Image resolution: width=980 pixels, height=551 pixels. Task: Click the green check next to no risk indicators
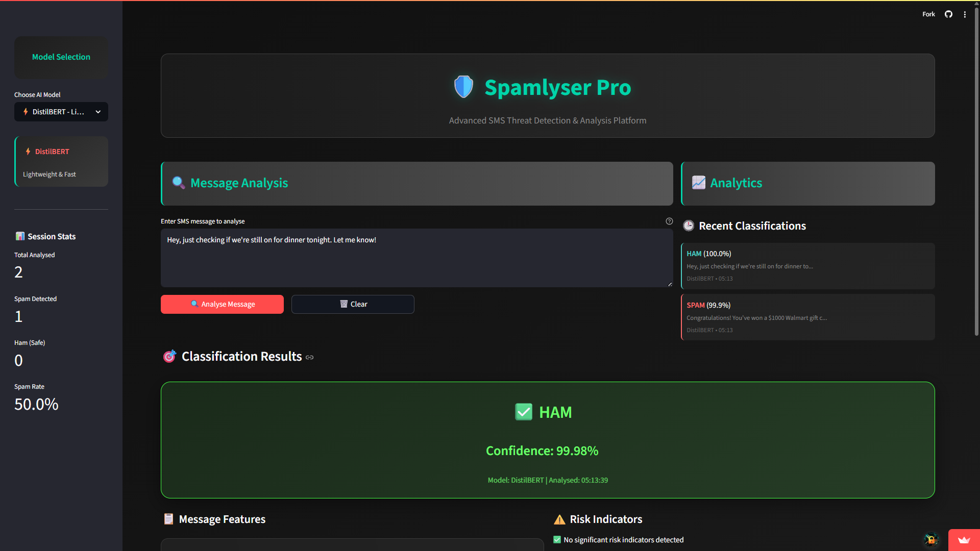tap(557, 540)
